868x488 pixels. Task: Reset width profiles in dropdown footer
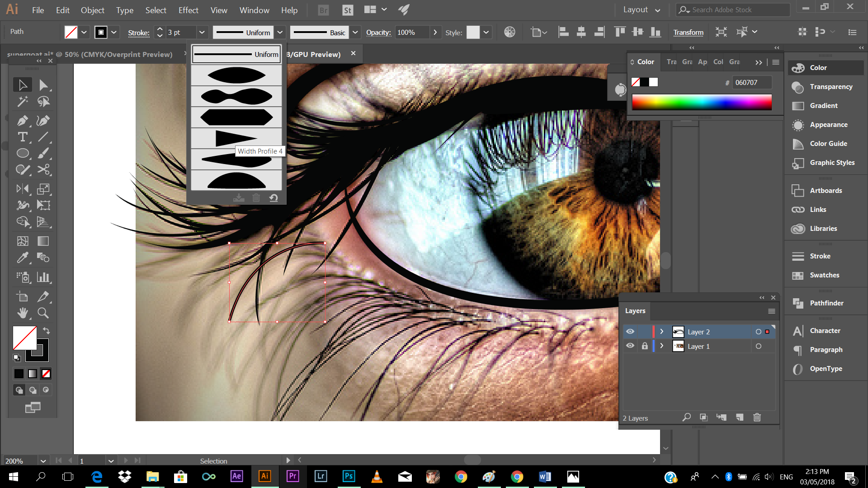274,198
